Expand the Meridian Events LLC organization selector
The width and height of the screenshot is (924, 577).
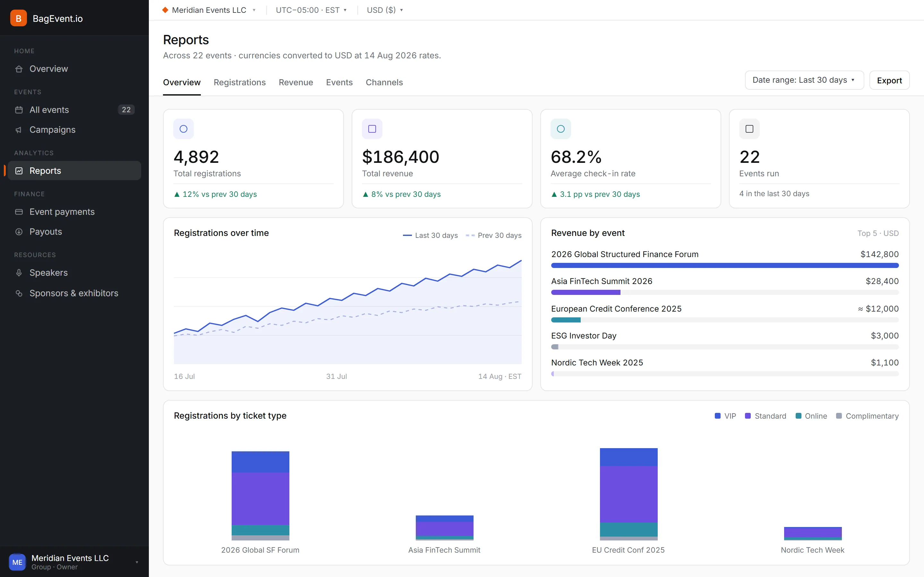pos(209,10)
